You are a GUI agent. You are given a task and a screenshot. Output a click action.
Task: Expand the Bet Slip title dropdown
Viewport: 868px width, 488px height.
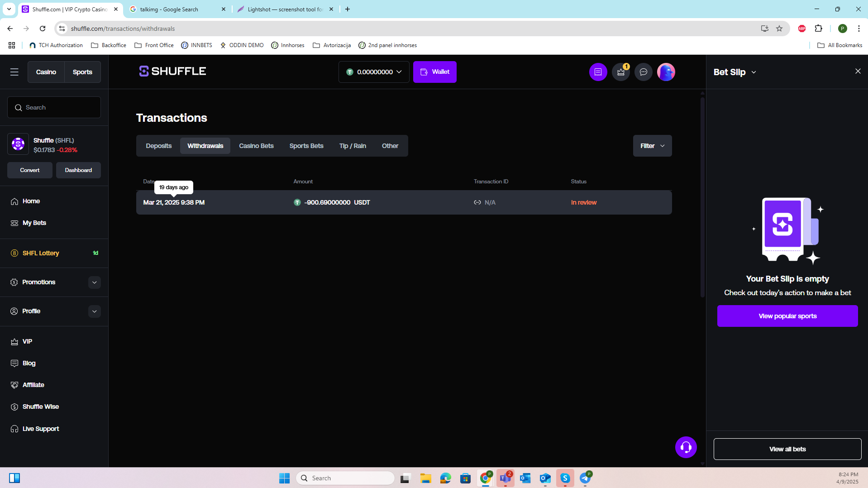(x=754, y=72)
